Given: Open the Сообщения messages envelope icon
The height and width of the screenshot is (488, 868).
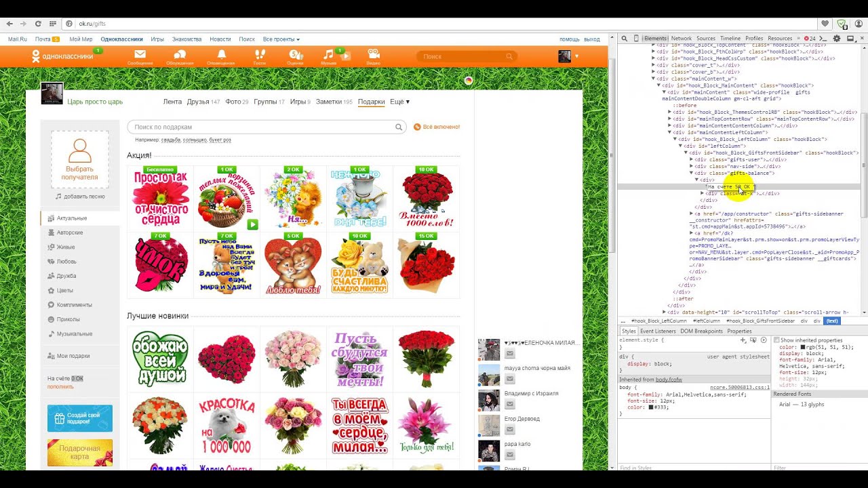Looking at the screenshot, I should (x=140, y=55).
